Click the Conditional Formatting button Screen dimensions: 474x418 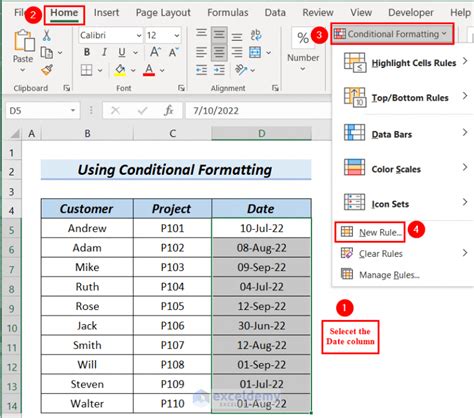(392, 34)
